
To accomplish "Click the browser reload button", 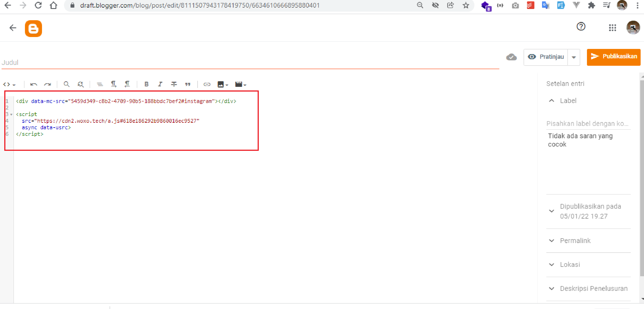I will 38,5.
